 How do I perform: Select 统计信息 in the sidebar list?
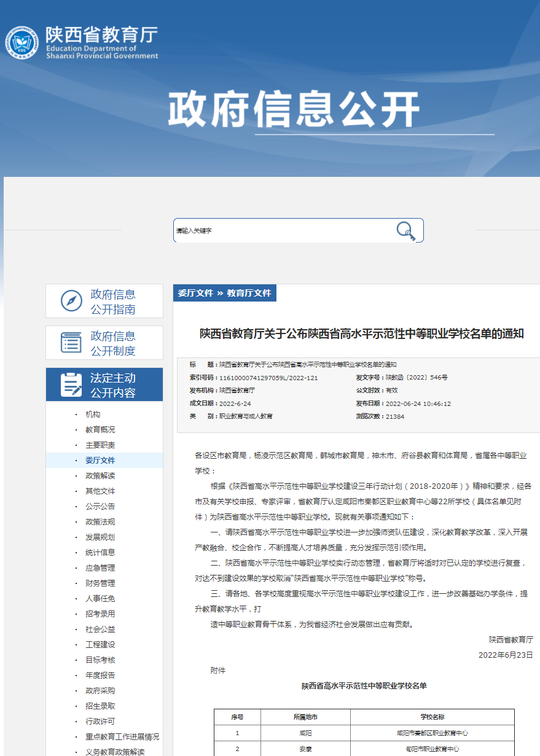pos(100,553)
